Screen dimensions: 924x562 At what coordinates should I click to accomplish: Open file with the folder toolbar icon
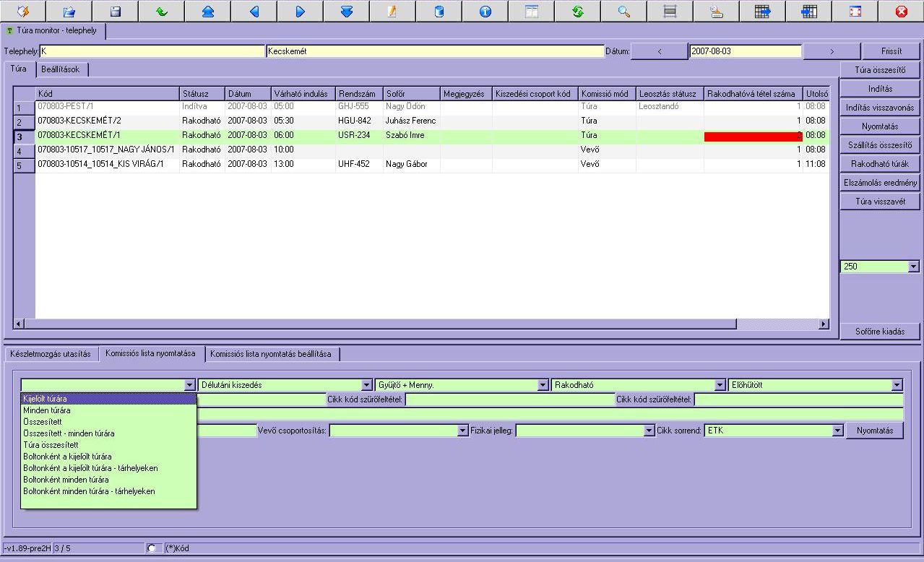point(69,11)
